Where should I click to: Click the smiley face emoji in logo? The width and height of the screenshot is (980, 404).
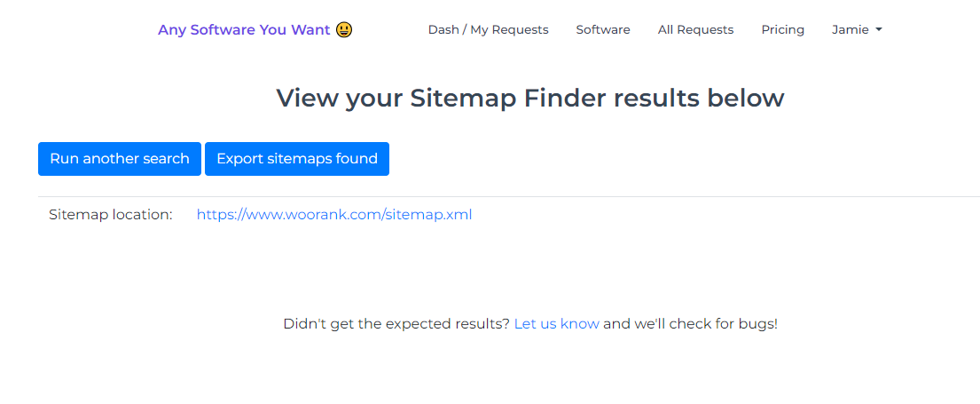pyautogui.click(x=344, y=29)
